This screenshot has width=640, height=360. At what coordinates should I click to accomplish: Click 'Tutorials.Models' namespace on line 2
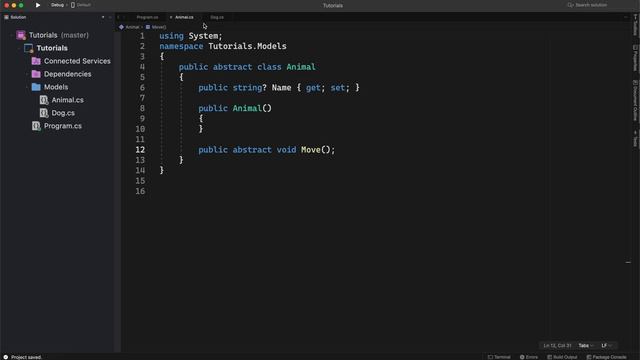(247, 46)
